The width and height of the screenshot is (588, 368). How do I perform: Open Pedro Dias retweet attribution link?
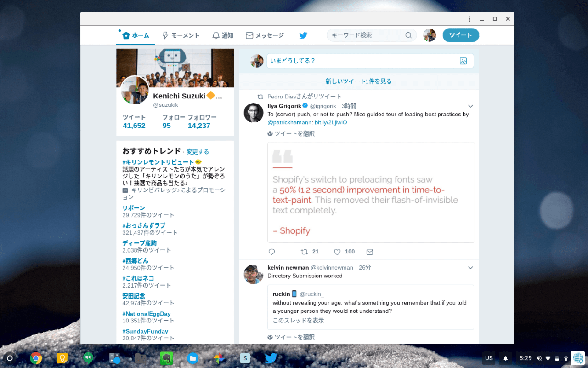(304, 97)
